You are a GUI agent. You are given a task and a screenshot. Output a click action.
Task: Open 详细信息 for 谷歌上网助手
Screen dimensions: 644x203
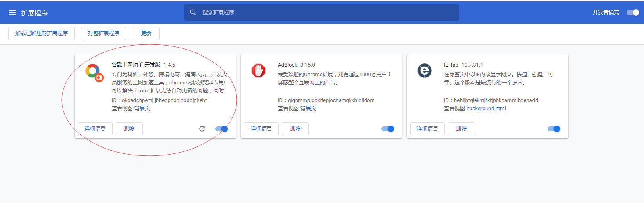tap(95, 129)
